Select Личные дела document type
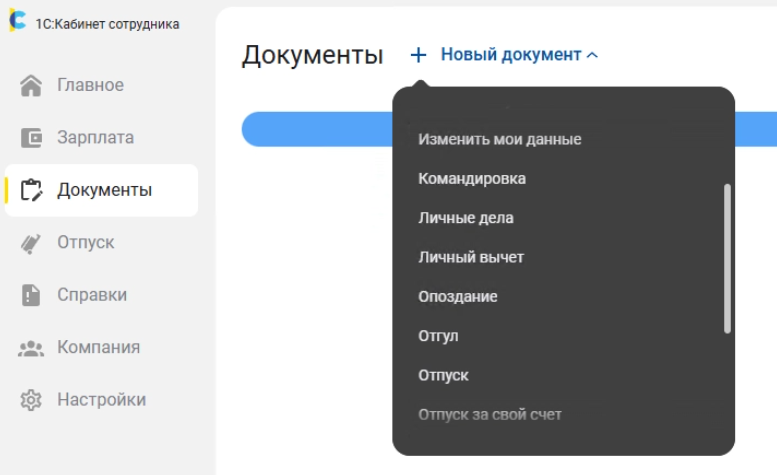Image resolution: width=777 pixels, height=475 pixels. tap(465, 218)
